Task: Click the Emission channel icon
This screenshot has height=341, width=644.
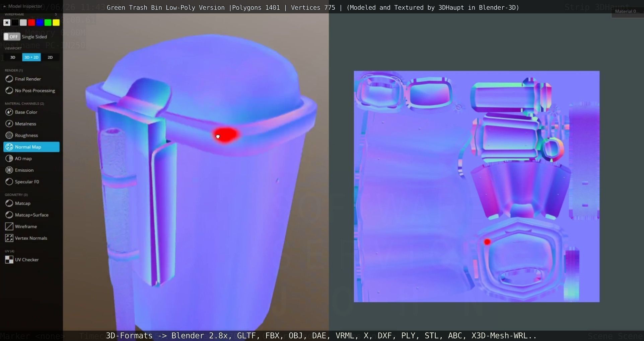Action: pyautogui.click(x=9, y=170)
